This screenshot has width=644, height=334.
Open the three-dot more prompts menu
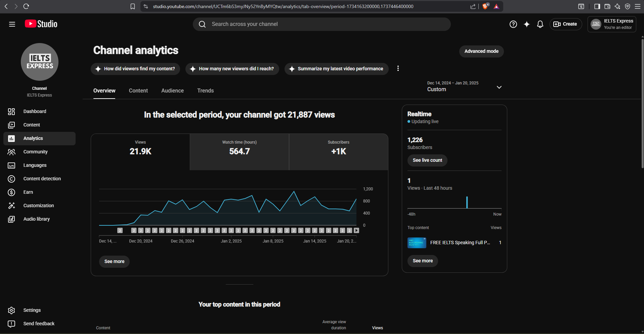point(398,69)
